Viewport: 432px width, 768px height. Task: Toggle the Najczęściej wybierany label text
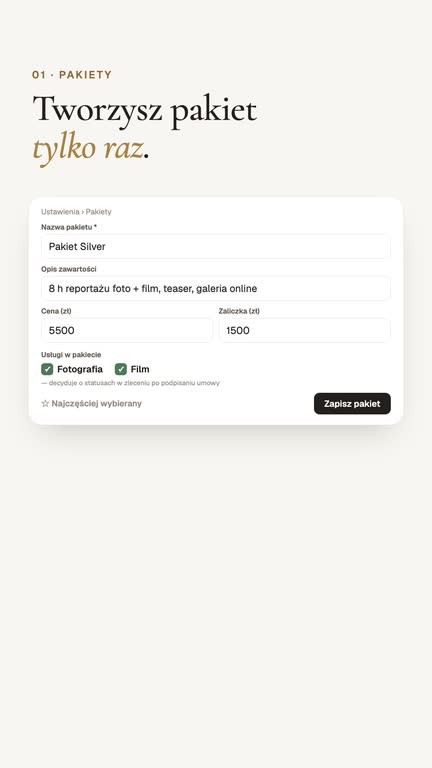(x=96, y=404)
